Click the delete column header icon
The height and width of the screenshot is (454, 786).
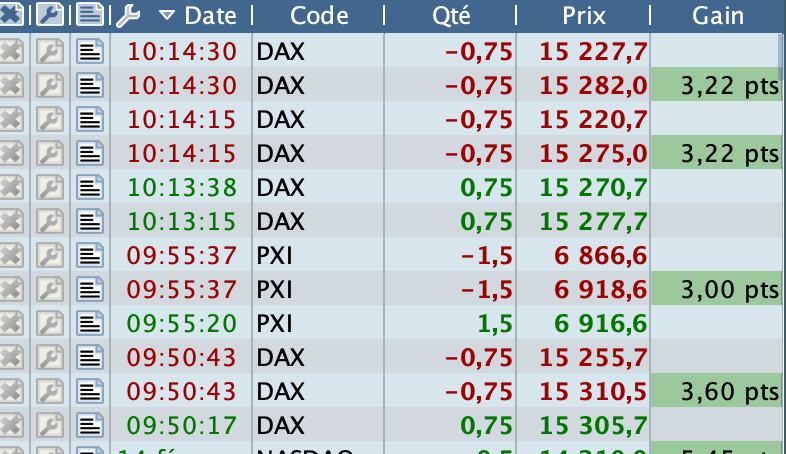pyautogui.click(x=12, y=15)
